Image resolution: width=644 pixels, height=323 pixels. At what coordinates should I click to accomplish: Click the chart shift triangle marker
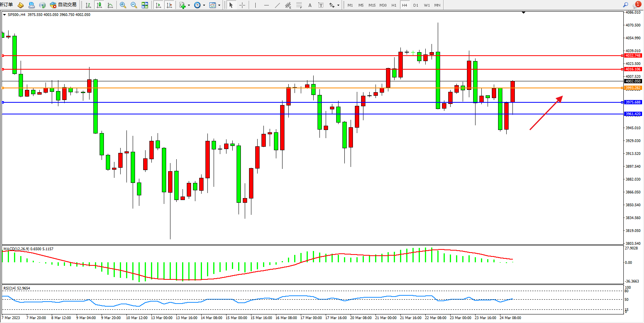[523, 13]
